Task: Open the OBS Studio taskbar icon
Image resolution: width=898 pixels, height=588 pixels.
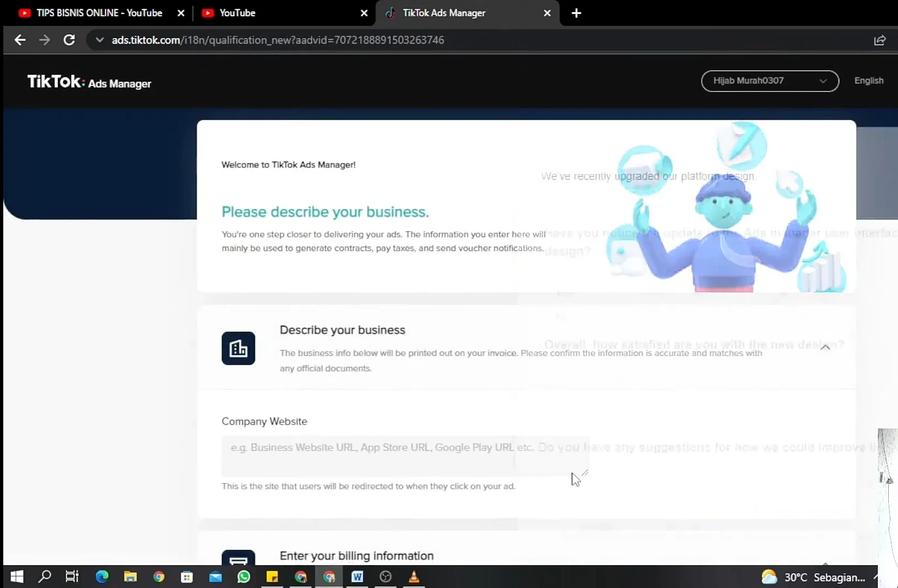Action: (385, 577)
